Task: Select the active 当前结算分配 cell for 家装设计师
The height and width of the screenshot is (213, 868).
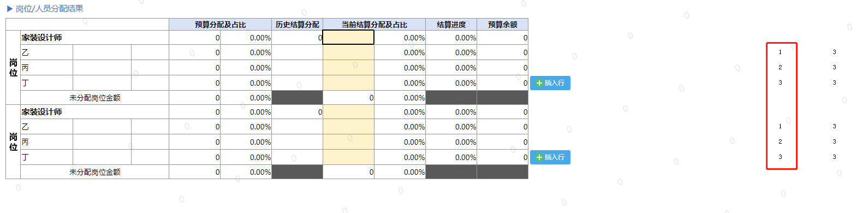Action: (x=348, y=37)
